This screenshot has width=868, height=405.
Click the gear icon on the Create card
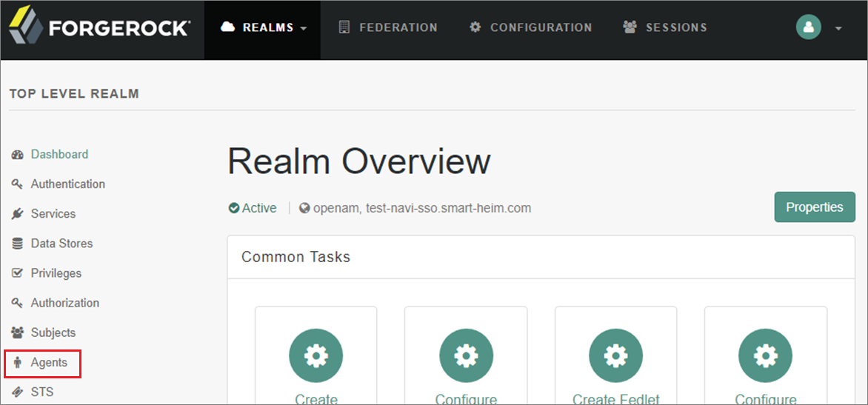click(316, 355)
